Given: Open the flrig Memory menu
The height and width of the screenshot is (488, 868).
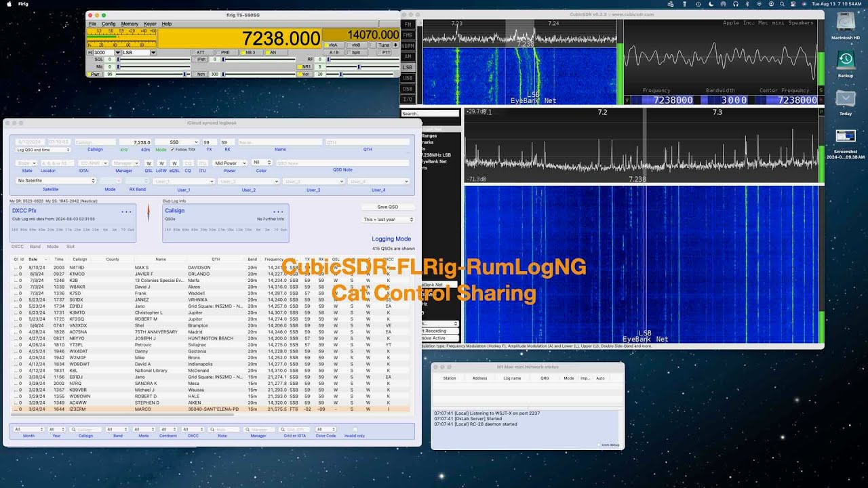Looking at the screenshot, I should tap(130, 24).
